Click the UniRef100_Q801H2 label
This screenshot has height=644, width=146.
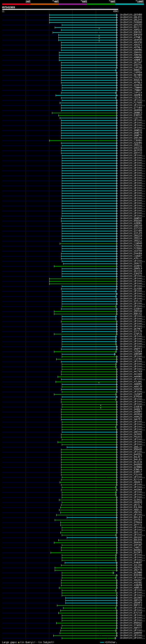click(x=131, y=538)
